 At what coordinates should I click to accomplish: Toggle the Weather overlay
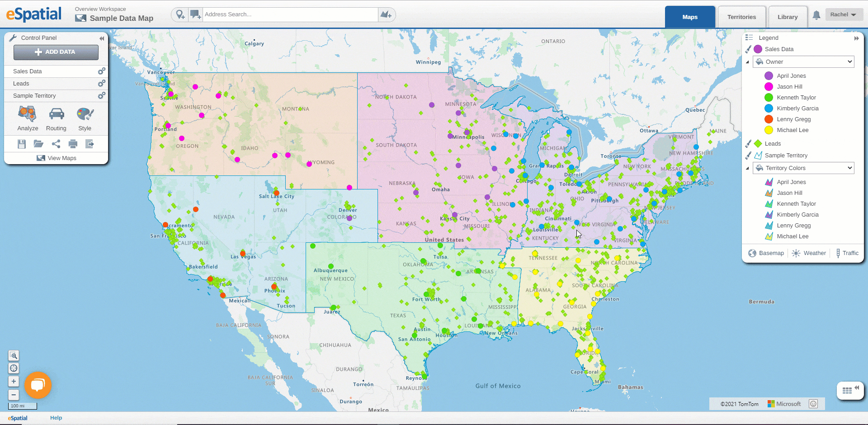coord(809,253)
